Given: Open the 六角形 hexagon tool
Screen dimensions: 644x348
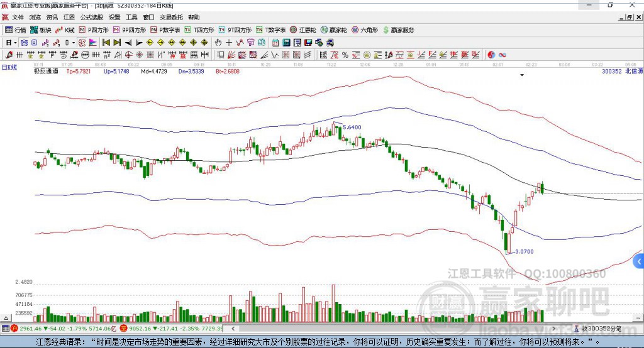Looking at the screenshot, I should point(365,30).
